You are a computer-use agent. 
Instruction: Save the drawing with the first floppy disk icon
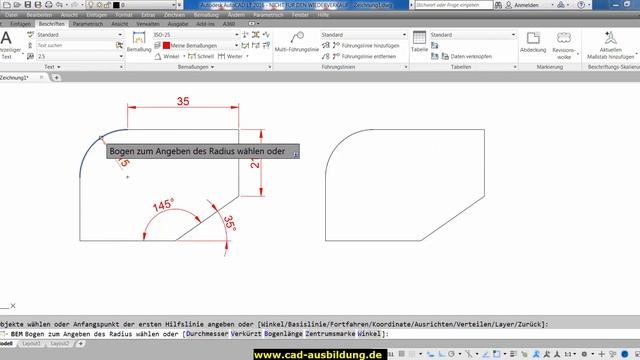click(x=28, y=5)
